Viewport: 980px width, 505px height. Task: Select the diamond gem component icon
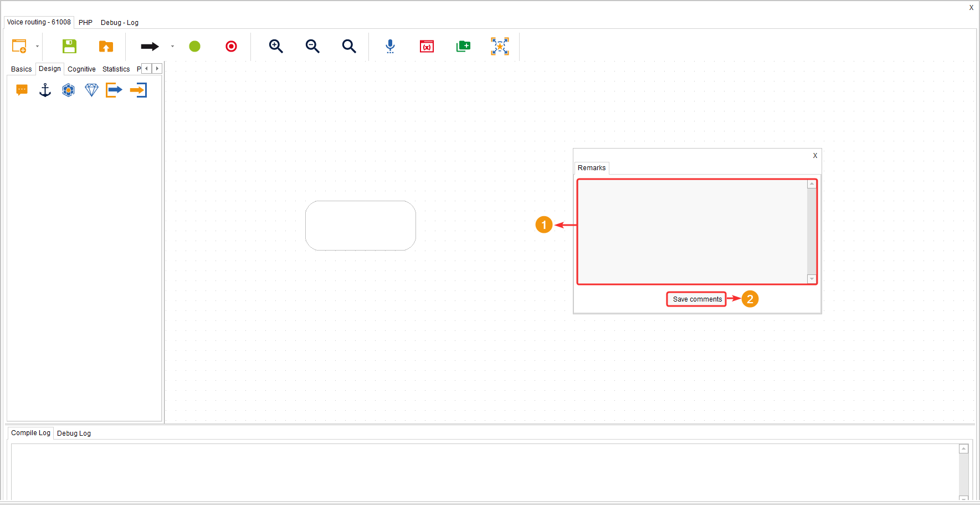click(x=91, y=90)
